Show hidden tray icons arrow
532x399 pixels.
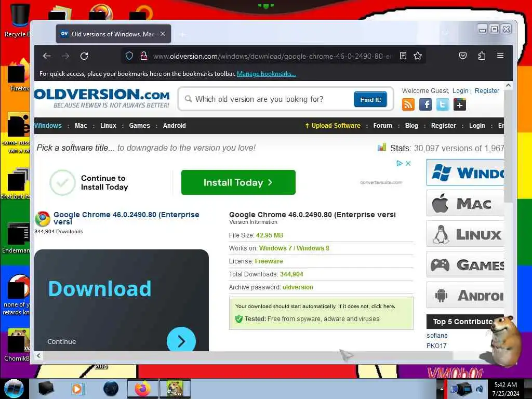pos(442,389)
